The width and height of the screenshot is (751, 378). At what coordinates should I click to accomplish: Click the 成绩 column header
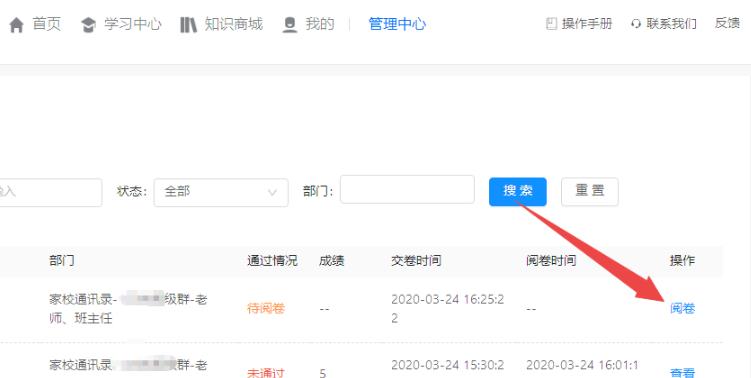[x=331, y=261]
